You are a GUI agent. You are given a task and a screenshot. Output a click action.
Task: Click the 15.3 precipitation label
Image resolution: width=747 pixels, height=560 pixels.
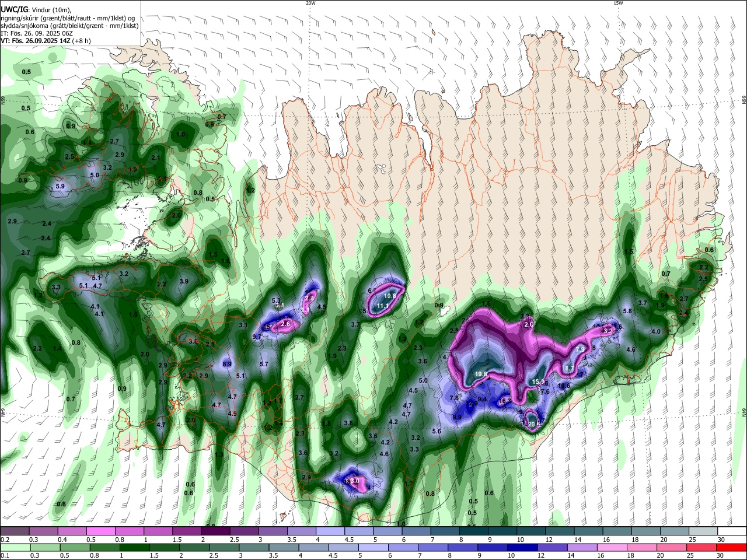pyautogui.click(x=538, y=382)
